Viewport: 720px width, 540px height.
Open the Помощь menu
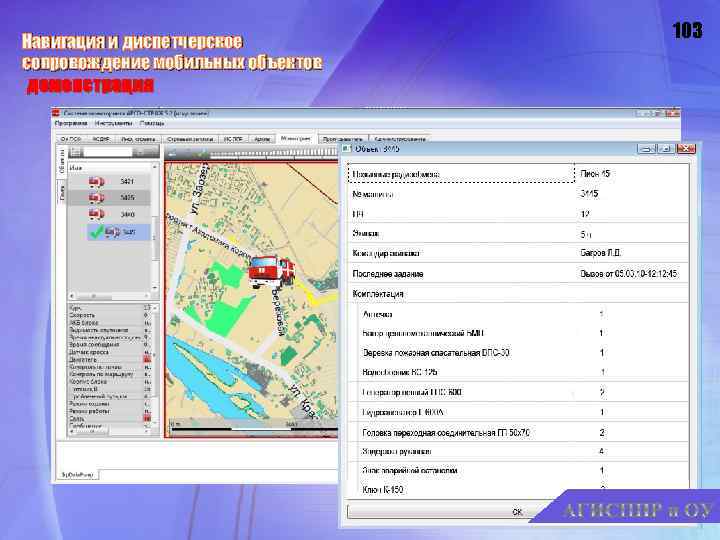[x=152, y=124]
